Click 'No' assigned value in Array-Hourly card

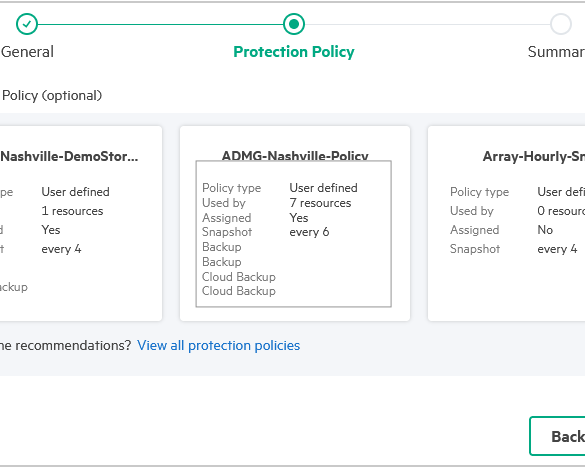[x=545, y=230]
